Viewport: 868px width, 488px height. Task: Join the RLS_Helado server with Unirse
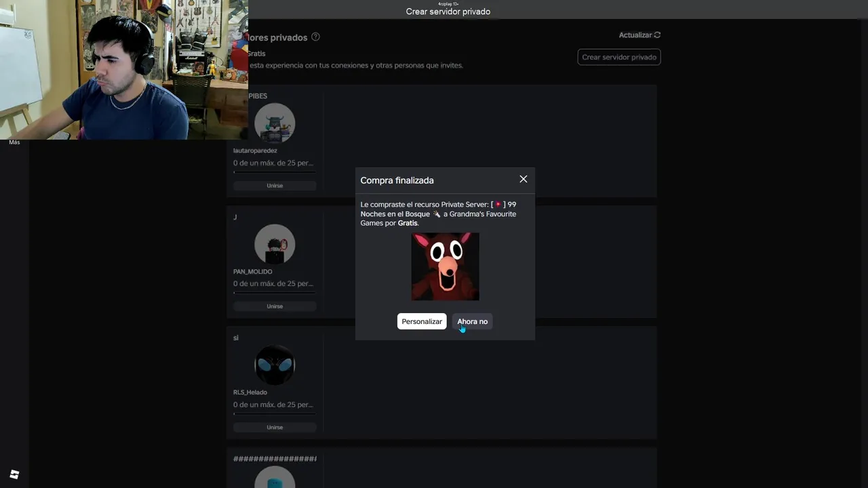point(275,427)
